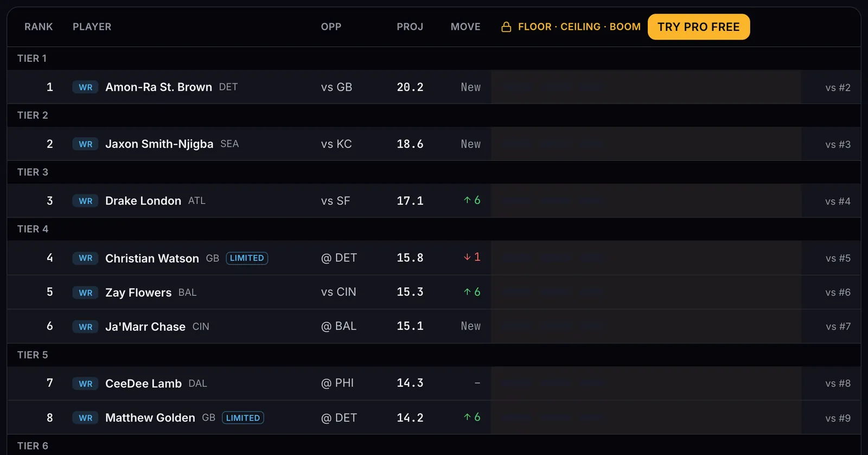Click the WR badge for CeeDee Lamb

pos(85,384)
